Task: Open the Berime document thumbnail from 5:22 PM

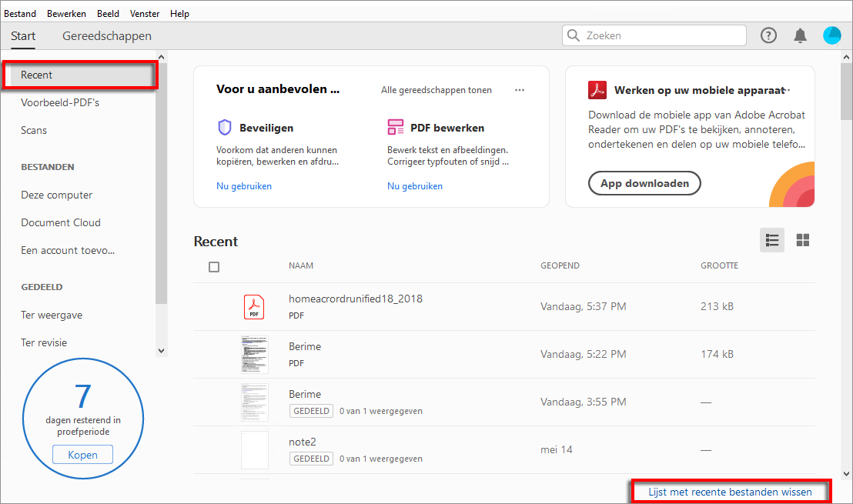Action: point(254,354)
